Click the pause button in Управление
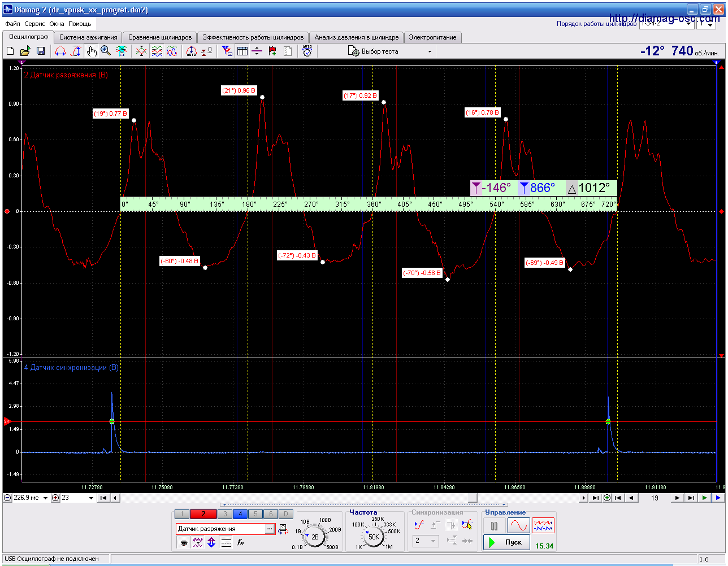The height and width of the screenshot is (566, 728). tap(494, 526)
